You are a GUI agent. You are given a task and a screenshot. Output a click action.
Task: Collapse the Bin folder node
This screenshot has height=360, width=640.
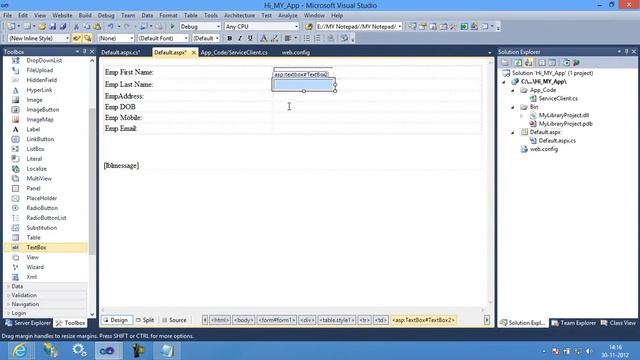(x=513, y=107)
